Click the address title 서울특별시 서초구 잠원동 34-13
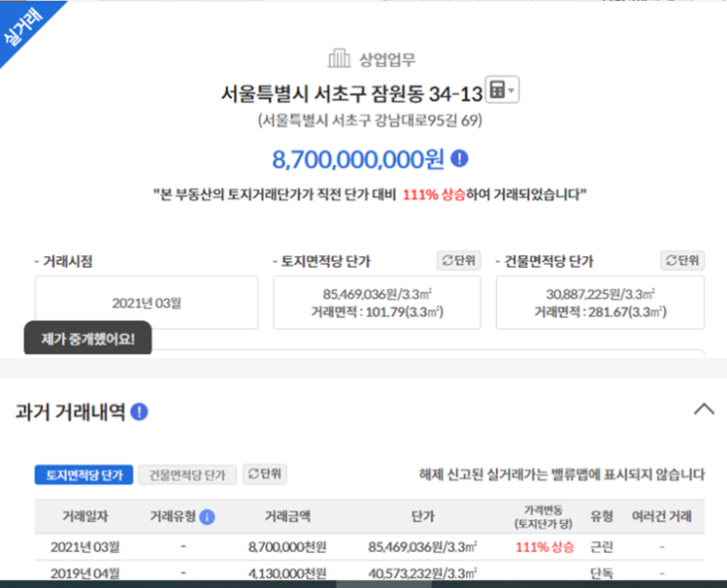This screenshot has width=727, height=588. click(352, 94)
